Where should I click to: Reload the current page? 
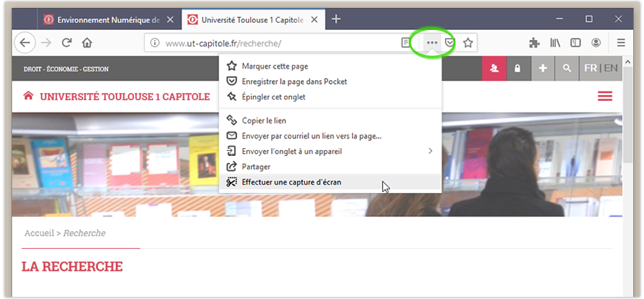pos(67,43)
